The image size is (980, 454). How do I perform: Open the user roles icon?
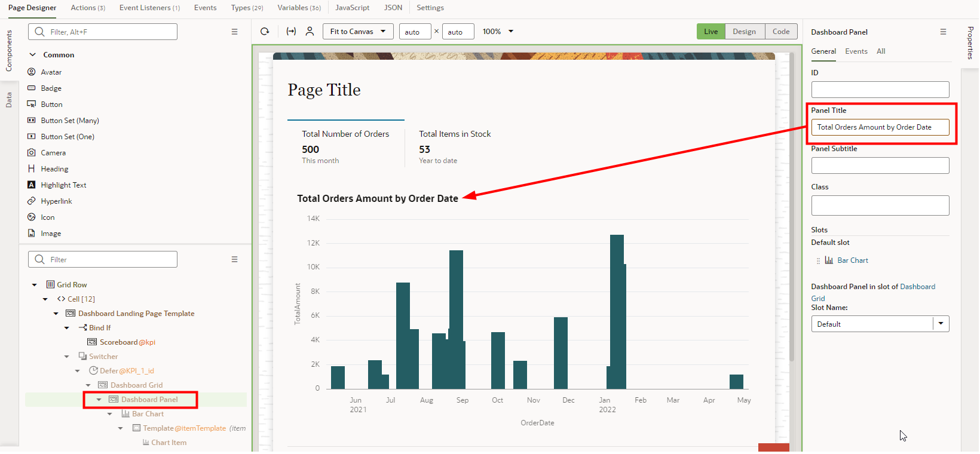[310, 32]
